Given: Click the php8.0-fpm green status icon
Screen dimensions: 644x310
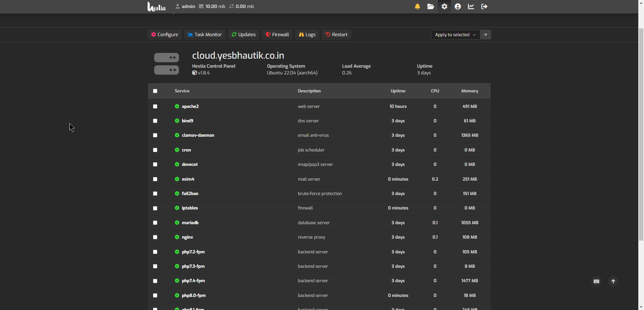Looking at the screenshot, I should (177, 295).
